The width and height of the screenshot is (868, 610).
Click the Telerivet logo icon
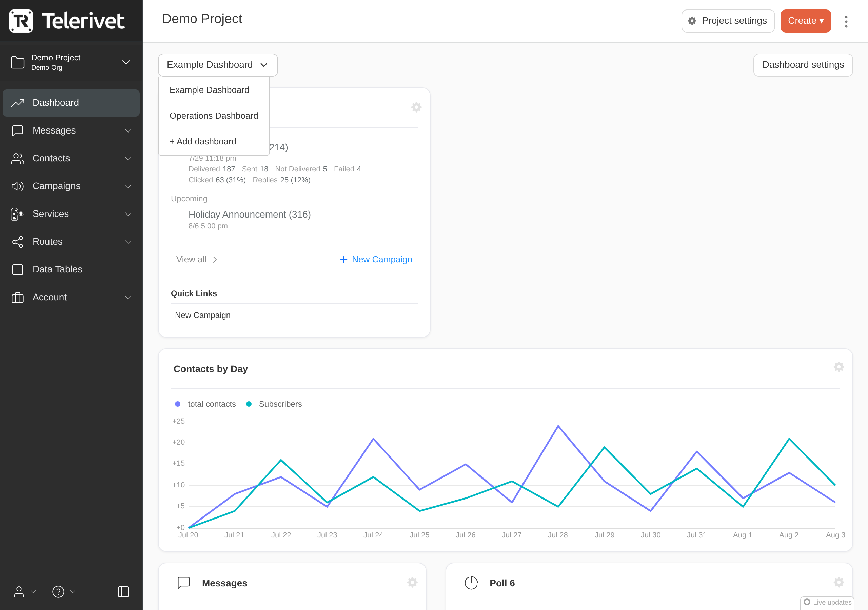(x=21, y=21)
